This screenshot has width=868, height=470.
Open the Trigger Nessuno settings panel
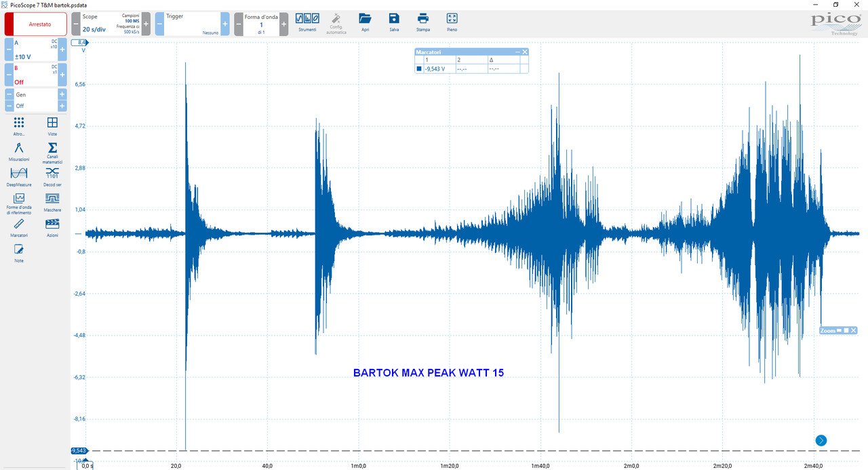tap(192, 24)
